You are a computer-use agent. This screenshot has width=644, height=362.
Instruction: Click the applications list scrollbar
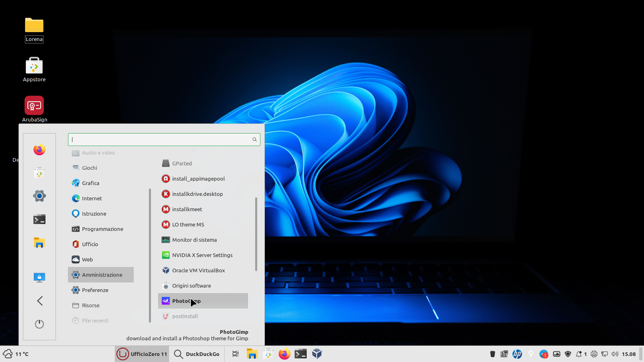[256, 234]
